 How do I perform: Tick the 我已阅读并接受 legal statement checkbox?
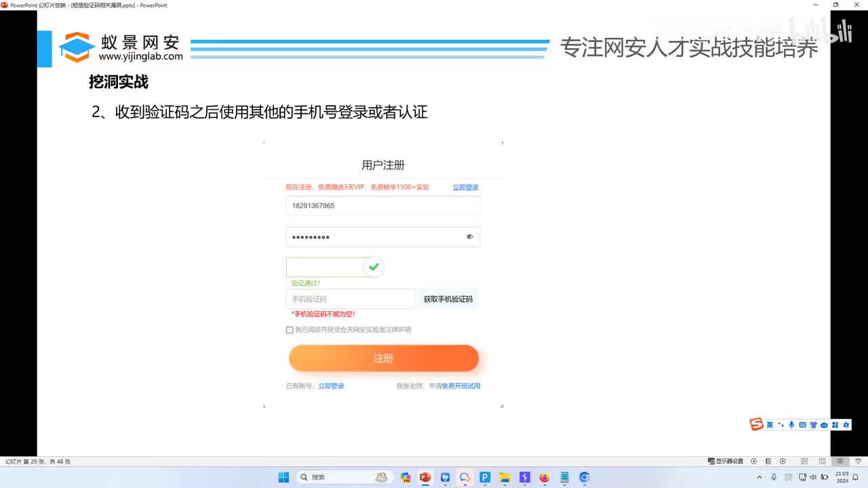pos(290,330)
